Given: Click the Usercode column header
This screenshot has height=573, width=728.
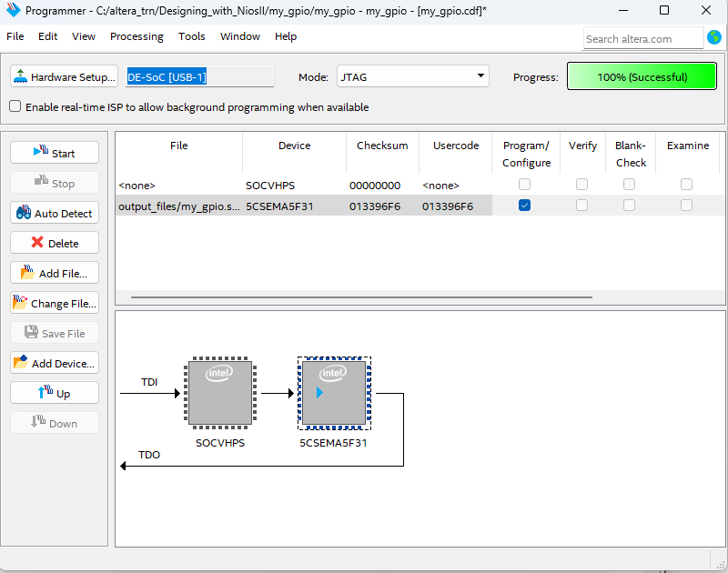Looking at the screenshot, I should 456,153.
